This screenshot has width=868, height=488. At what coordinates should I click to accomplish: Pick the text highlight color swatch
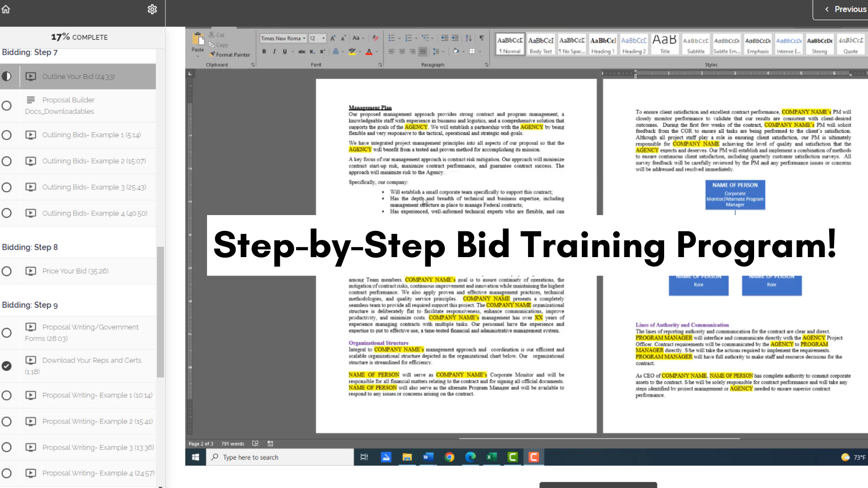coord(352,52)
